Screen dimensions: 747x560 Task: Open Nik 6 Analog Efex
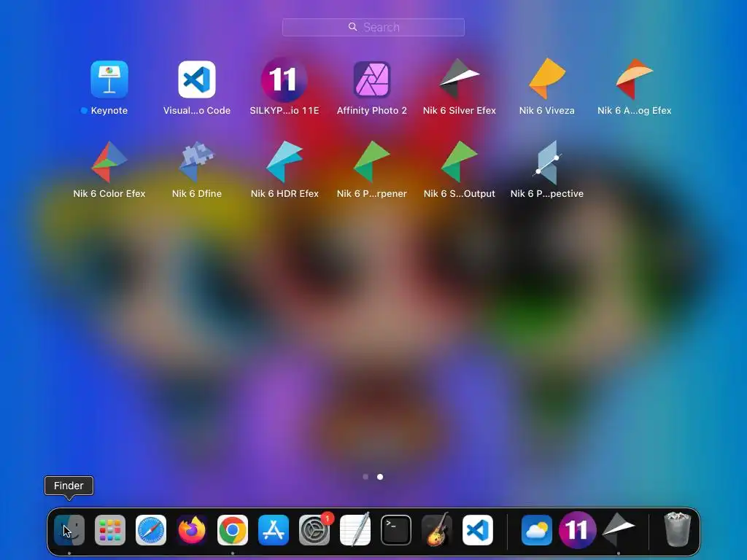(635, 79)
